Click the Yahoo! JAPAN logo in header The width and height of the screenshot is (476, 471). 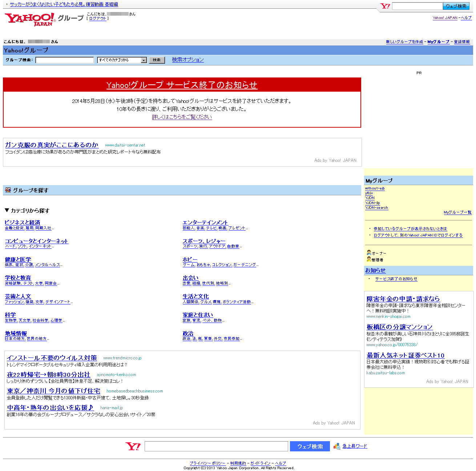[30, 19]
